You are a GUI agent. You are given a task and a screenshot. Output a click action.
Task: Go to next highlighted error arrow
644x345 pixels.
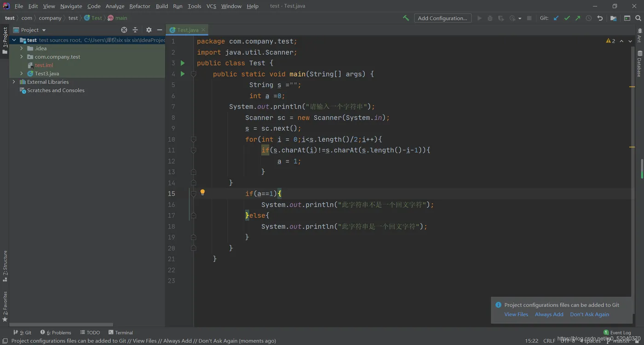[x=630, y=41]
